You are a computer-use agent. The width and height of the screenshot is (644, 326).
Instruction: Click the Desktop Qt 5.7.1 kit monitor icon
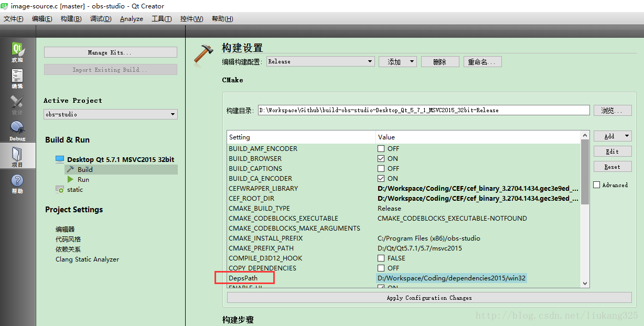coord(60,159)
